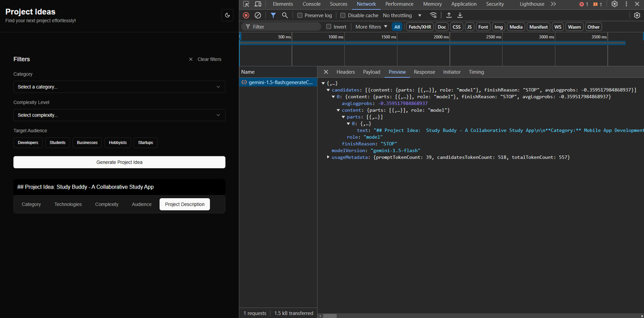Click Generate Project Idea button
Viewport: 644px width, 318px height.
click(119, 162)
